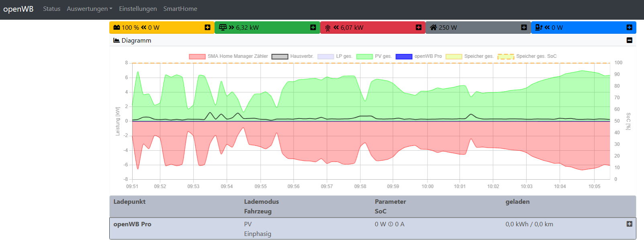Toggle Hausverbr. legend swatch
Viewport: 644px width, 252px height.
(x=280, y=56)
